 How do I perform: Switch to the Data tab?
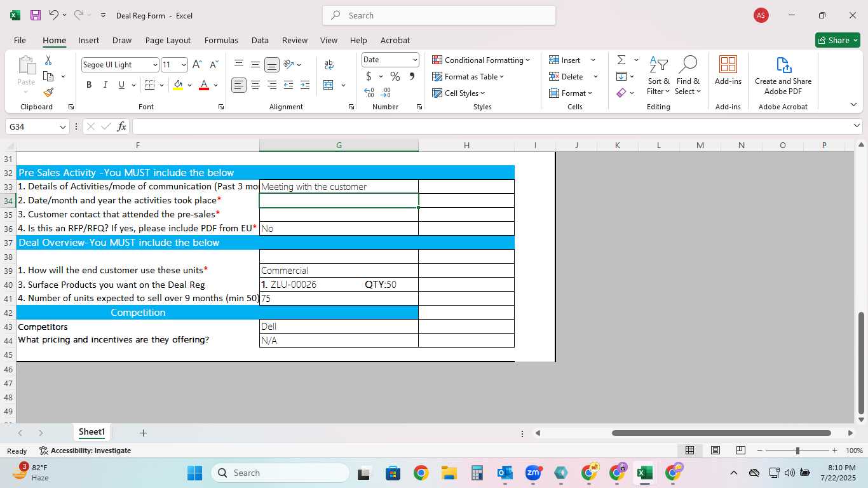260,40
